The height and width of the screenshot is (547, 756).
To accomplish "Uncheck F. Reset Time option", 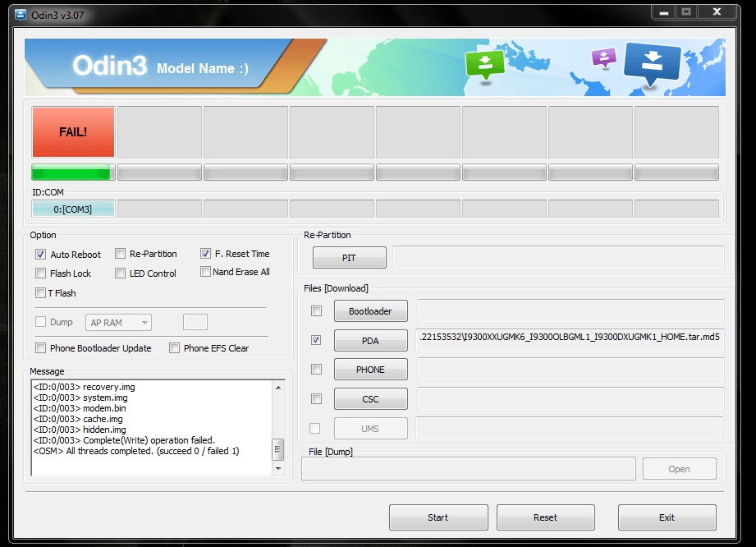I will 205,253.
